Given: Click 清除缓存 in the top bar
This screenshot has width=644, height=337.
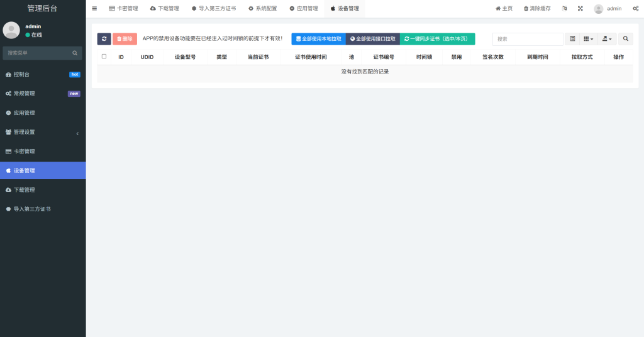Looking at the screenshot, I should [x=537, y=9].
